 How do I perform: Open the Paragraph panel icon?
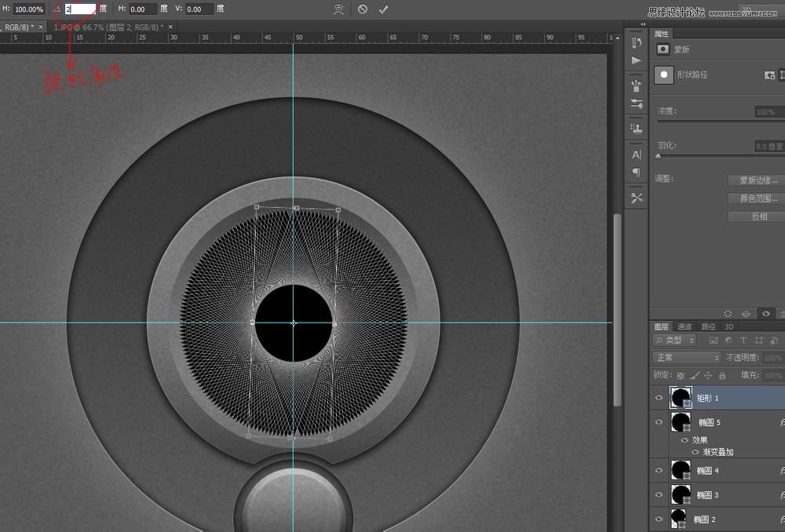[x=636, y=173]
